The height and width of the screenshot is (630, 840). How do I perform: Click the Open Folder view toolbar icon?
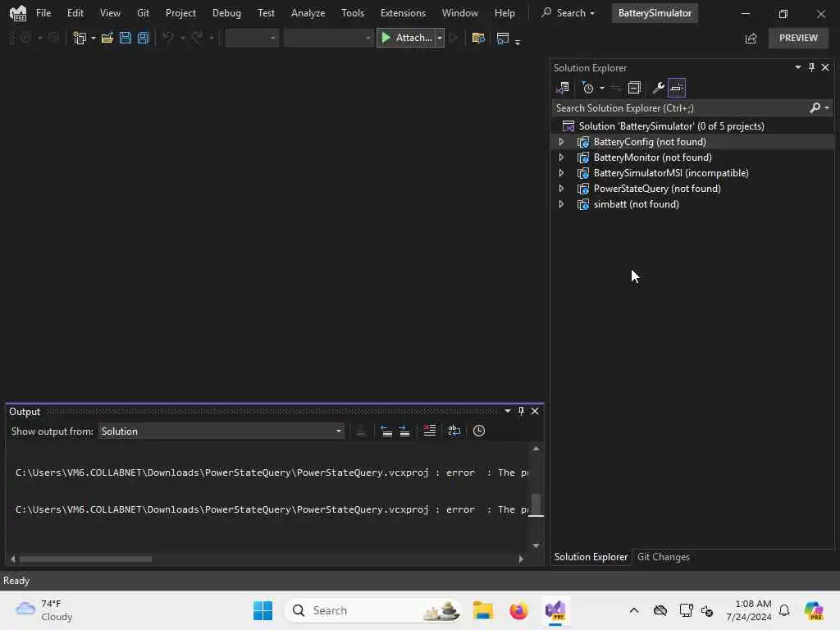pos(478,38)
